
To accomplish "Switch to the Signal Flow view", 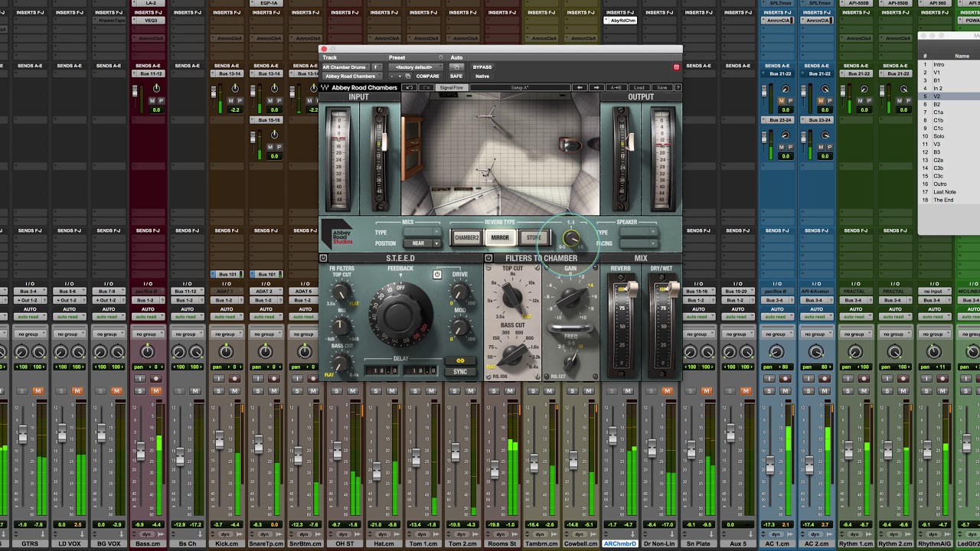I will coord(452,87).
